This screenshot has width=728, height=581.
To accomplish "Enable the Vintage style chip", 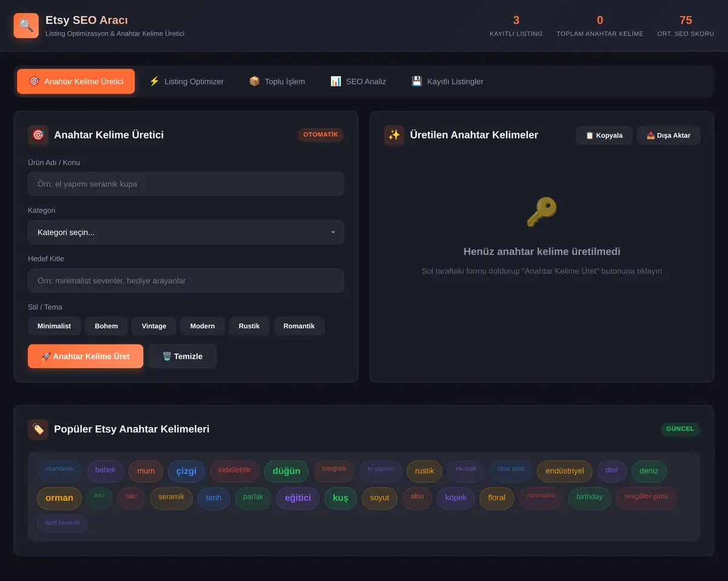I will pyautogui.click(x=154, y=326).
